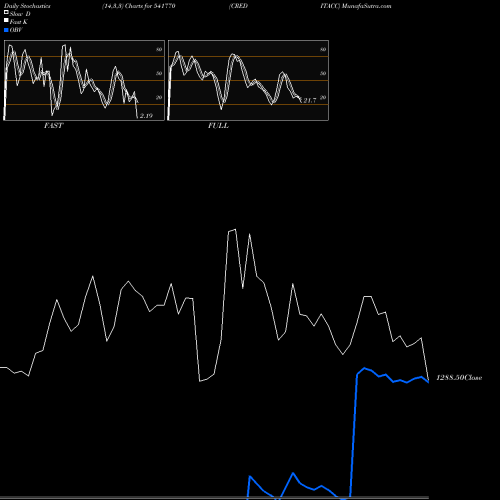Click the blue OBV legend swatch

(6, 30)
